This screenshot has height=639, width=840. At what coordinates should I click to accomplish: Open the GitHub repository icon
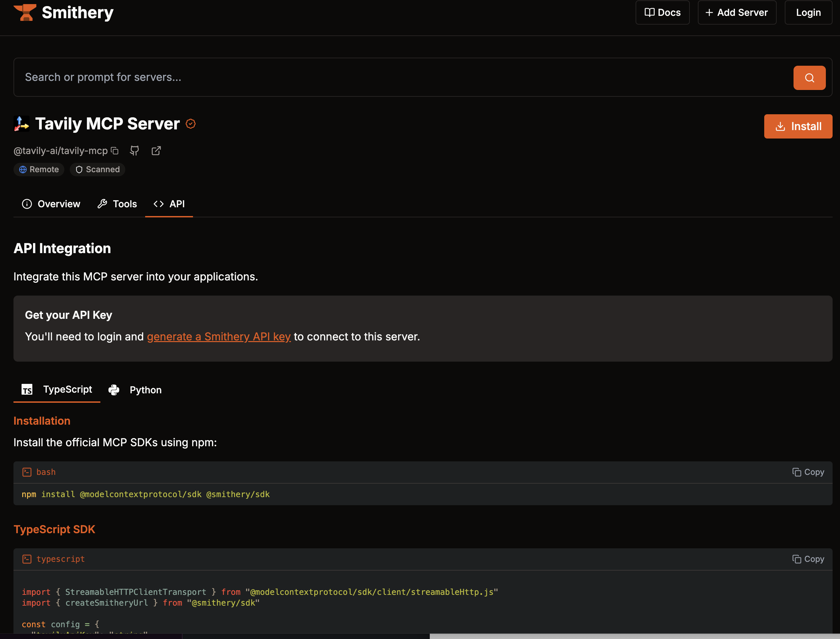(x=134, y=151)
